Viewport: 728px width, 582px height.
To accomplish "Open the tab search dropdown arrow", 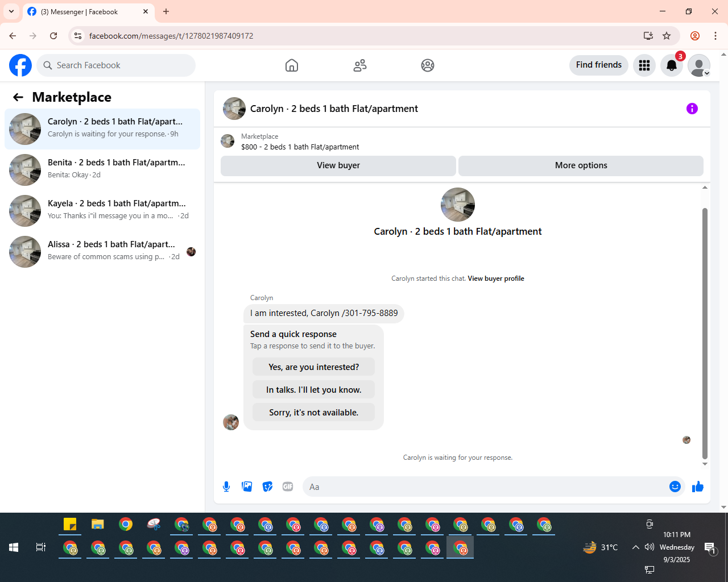I will point(11,11).
